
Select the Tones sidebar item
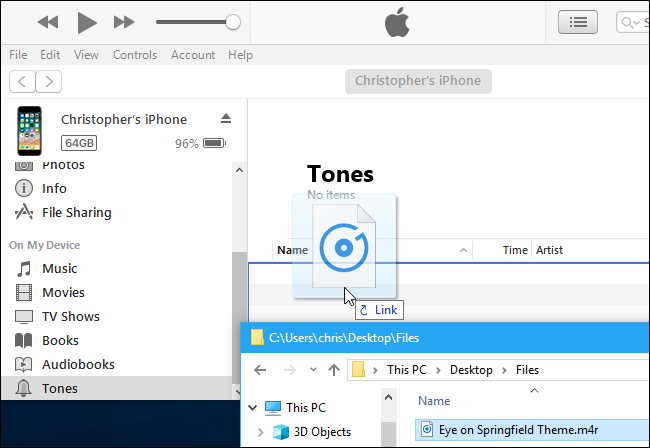59,388
